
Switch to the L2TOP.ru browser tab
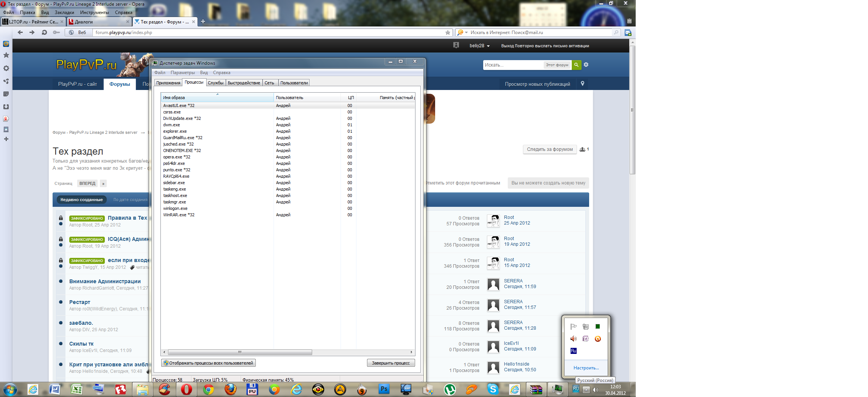coord(33,22)
